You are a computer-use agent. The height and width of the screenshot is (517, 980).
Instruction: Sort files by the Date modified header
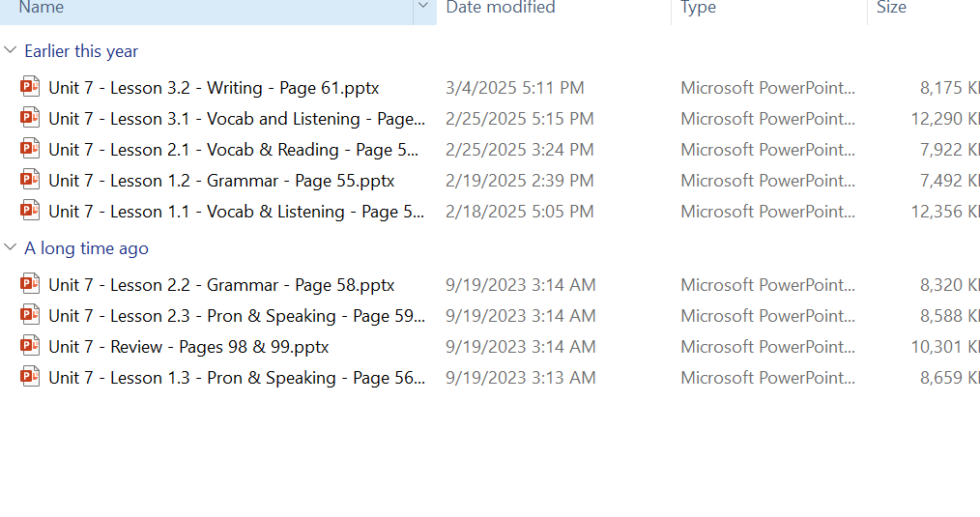(x=501, y=8)
